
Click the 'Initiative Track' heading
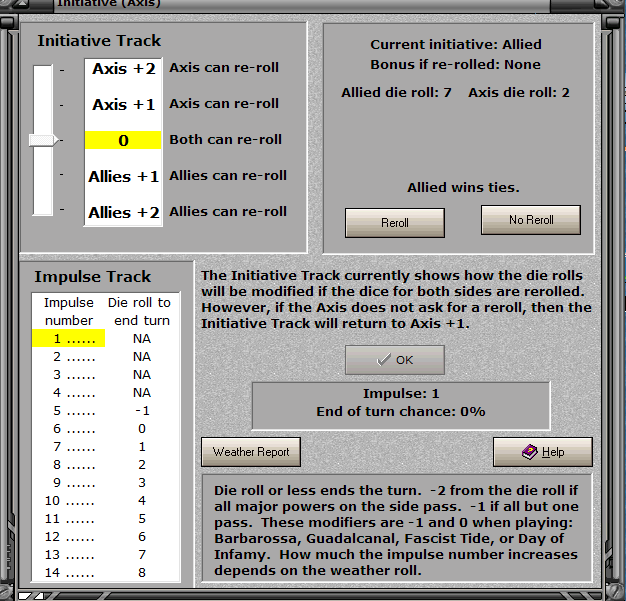(99, 41)
